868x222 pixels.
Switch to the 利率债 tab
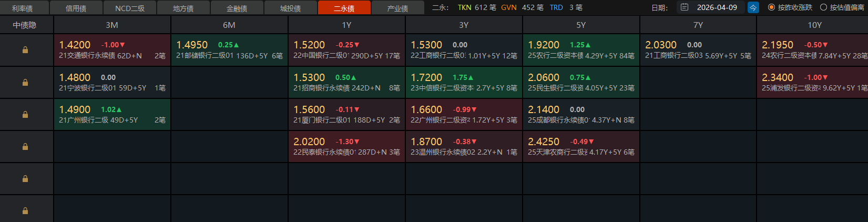[x=23, y=8]
